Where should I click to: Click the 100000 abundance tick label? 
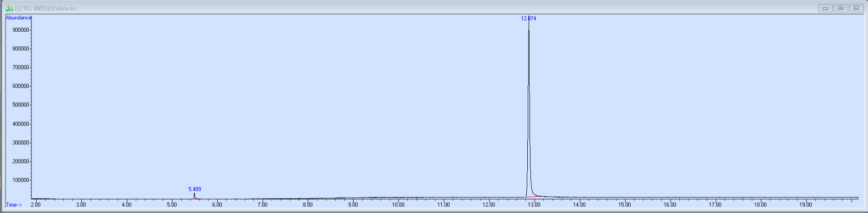[x=20, y=180]
